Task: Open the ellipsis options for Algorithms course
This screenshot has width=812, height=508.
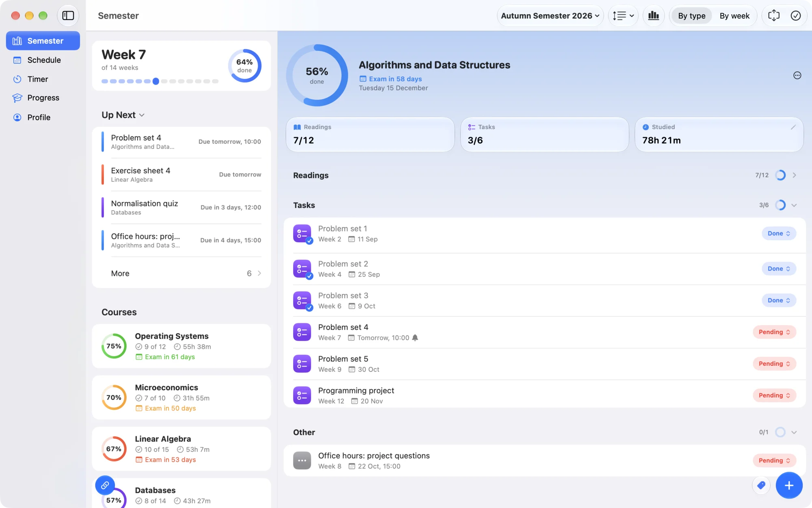Action: [x=797, y=75]
